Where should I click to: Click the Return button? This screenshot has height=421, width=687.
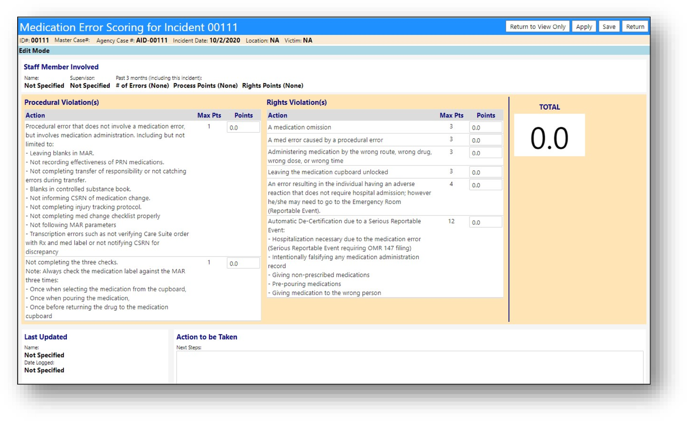[x=634, y=27]
